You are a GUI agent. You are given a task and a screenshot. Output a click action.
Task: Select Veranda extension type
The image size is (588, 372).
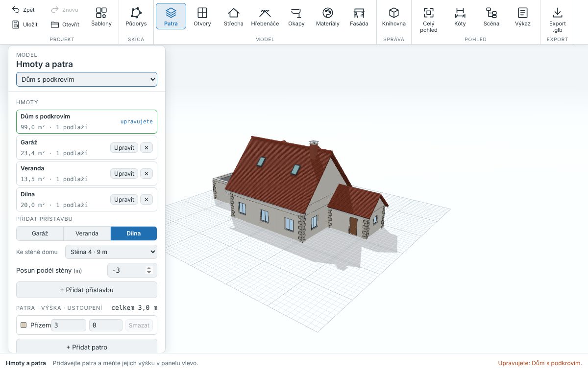coord(87,233)
